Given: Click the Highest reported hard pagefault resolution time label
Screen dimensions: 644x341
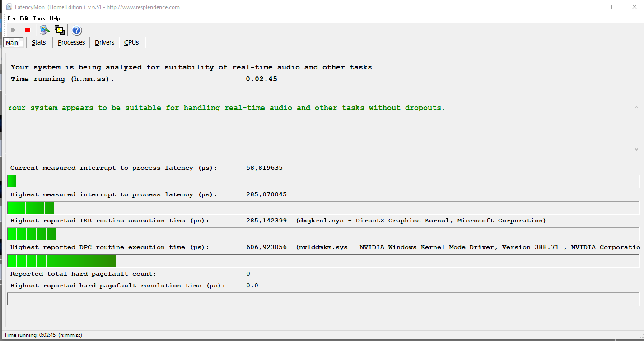Looking at the screenshot, I should click(x=117, y=286).
